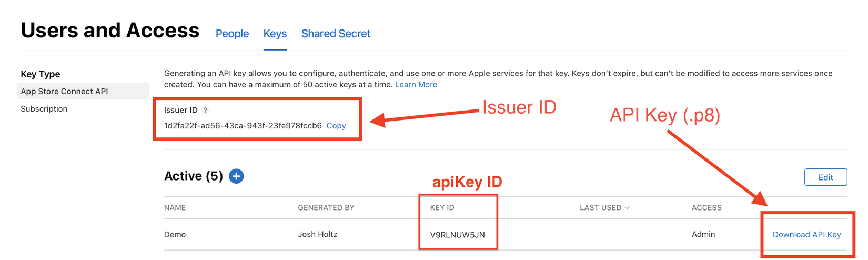The width and height of the screenshot is (868, 260).
Task: Click the Generated By column header
Action: pos(326,208)
